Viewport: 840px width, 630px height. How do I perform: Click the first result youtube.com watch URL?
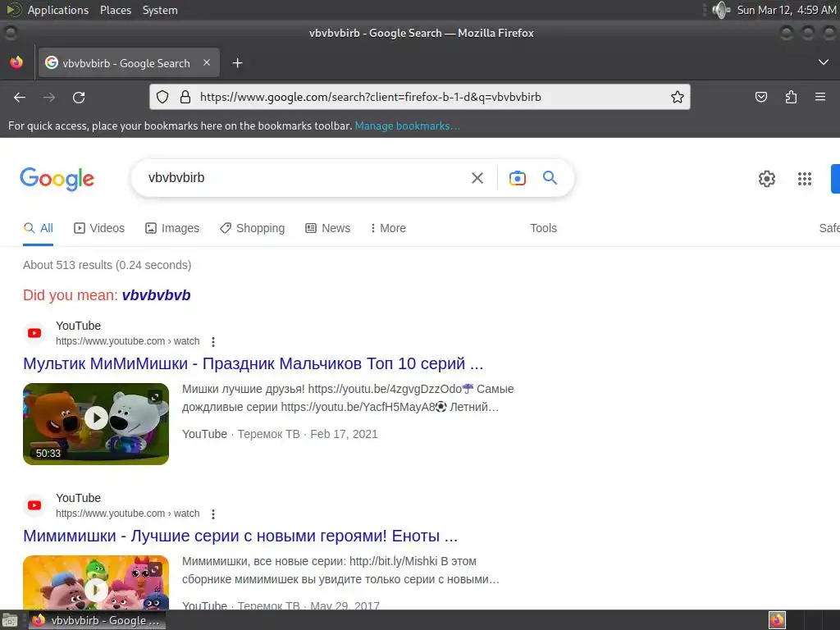127,341
